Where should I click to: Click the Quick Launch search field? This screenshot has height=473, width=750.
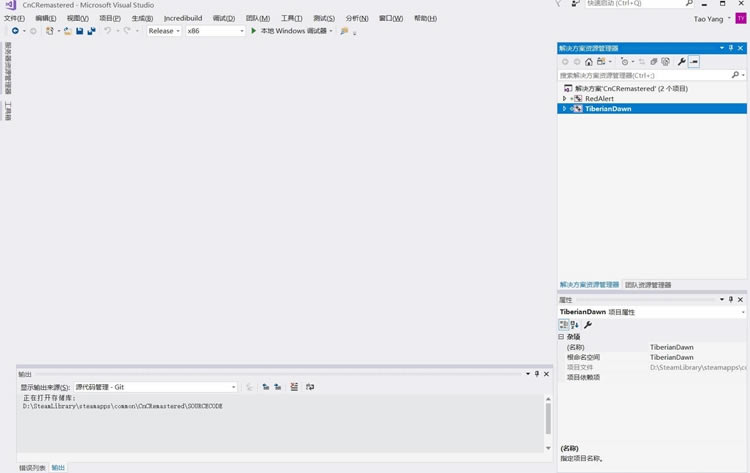pos(635,3)
